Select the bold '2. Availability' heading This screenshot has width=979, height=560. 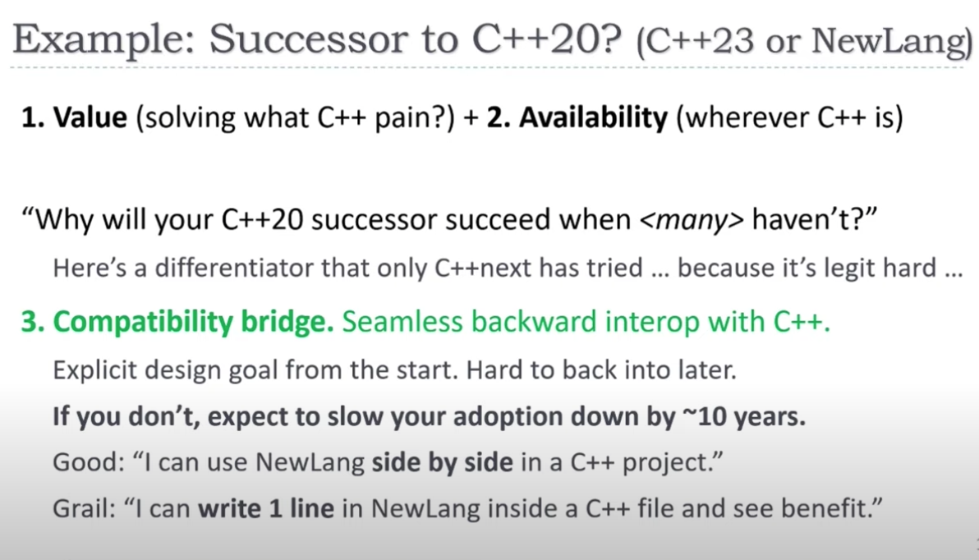click(577, 117)
